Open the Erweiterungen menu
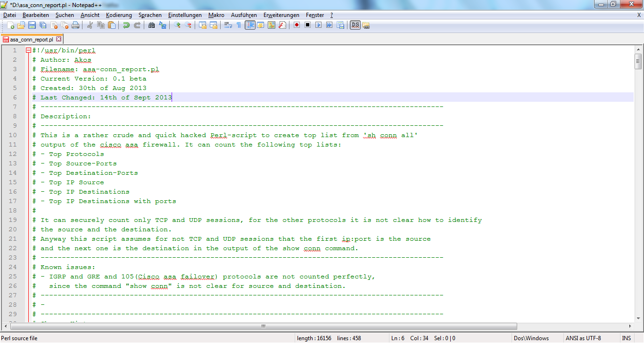Image resolution: width=644 pixels, height=343 pixels. tap(281, 15)
